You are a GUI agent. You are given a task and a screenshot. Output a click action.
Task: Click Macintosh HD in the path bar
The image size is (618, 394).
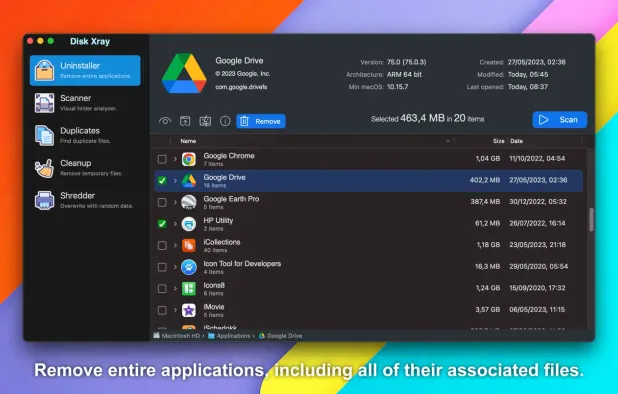[x=177, y=336]
